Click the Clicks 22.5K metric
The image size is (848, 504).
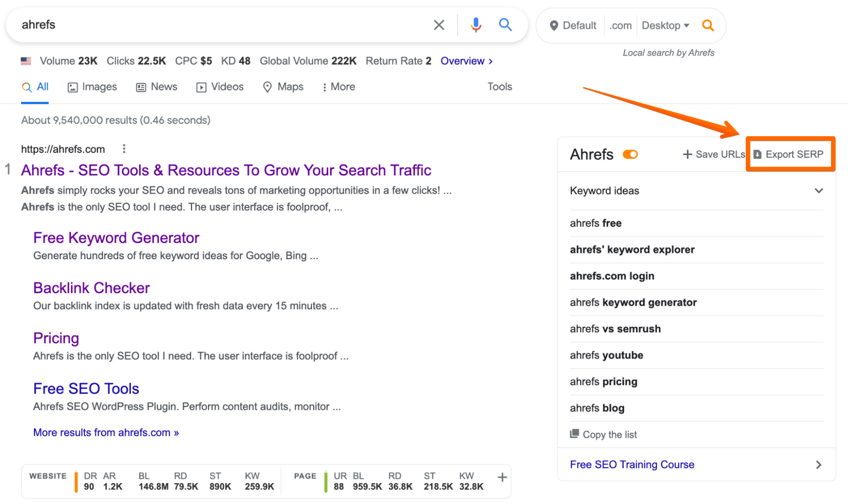pyautogui.click(x=136, y=61)
